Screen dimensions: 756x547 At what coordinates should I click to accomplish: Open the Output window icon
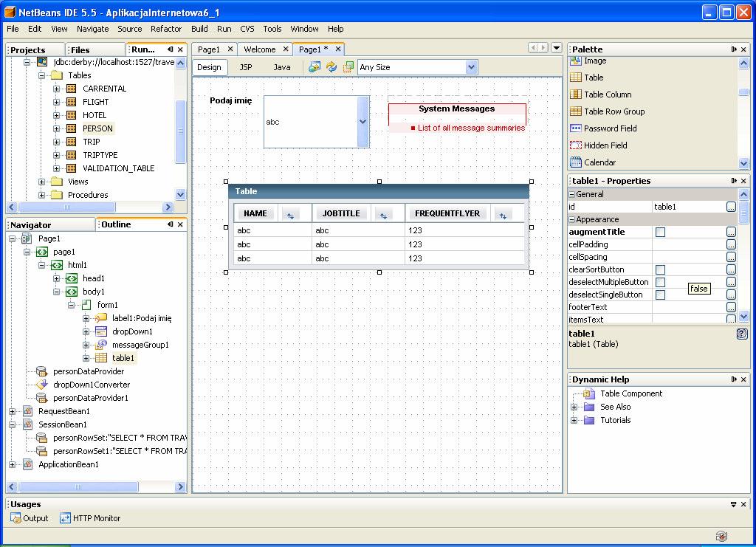pos(16,518)
